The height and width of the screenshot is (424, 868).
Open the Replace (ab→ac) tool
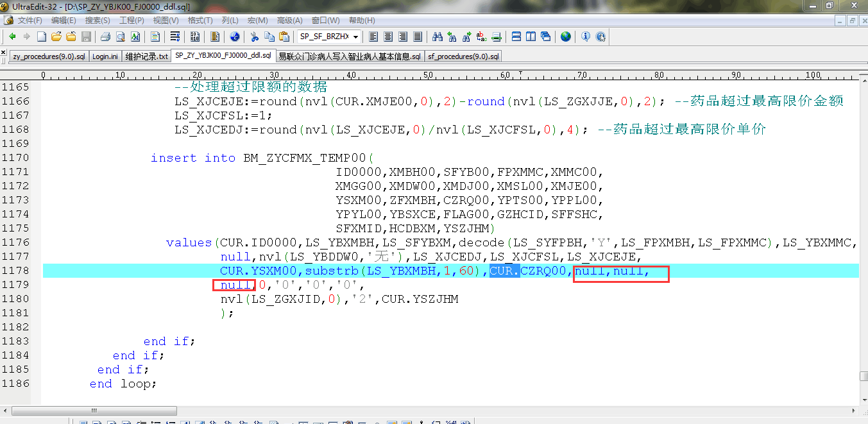point(482,37)
